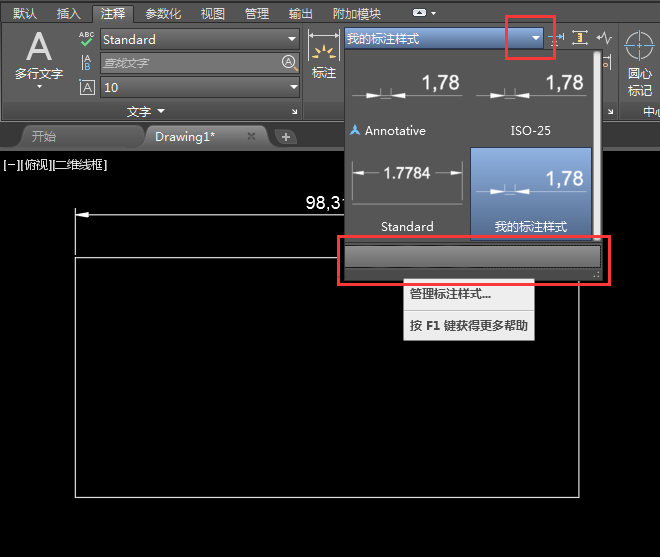Click the [二维线框] visual style label

coord(80,165)
